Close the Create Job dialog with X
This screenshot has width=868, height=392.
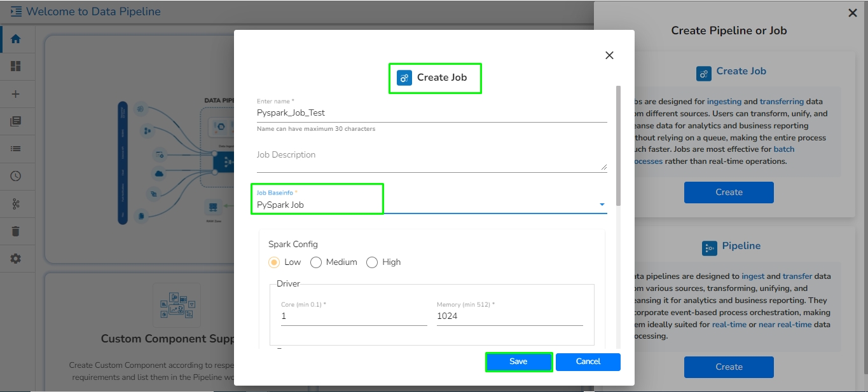[x=609, y=55]
